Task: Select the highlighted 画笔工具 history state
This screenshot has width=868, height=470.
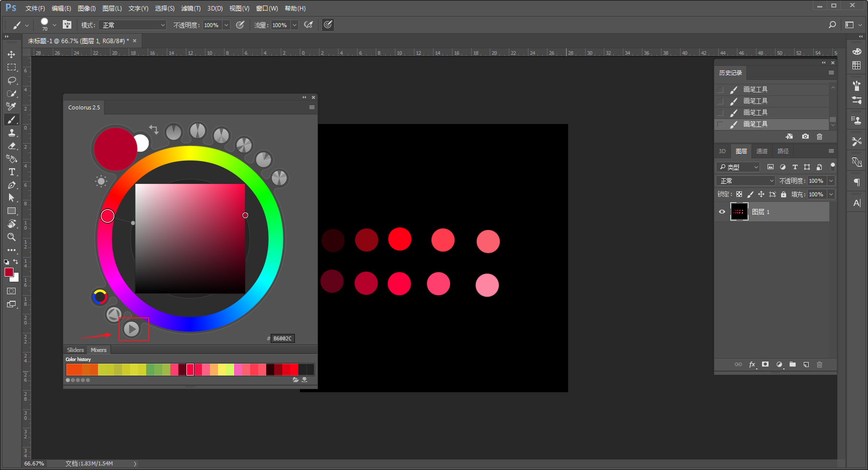Action: pos(772,124)
